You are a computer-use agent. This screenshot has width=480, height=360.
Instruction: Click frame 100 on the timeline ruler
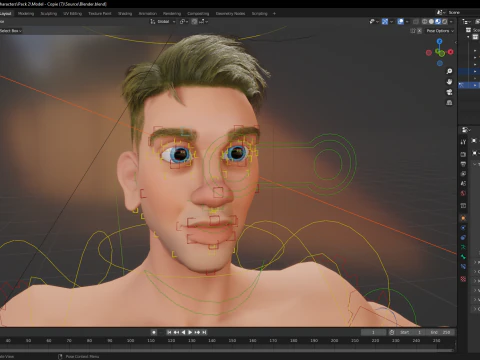click(130, 341)
